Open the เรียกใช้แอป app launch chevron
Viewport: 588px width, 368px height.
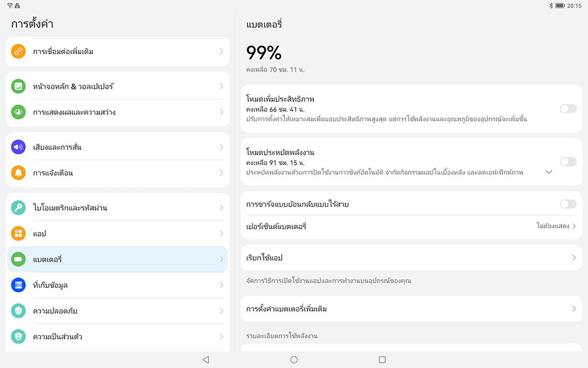pos(573,258)
